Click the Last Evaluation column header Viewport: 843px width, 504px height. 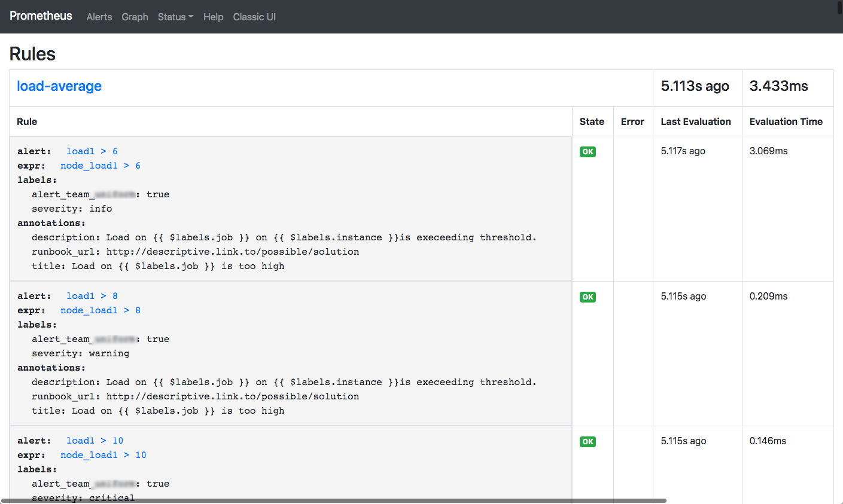click(695, 121)
